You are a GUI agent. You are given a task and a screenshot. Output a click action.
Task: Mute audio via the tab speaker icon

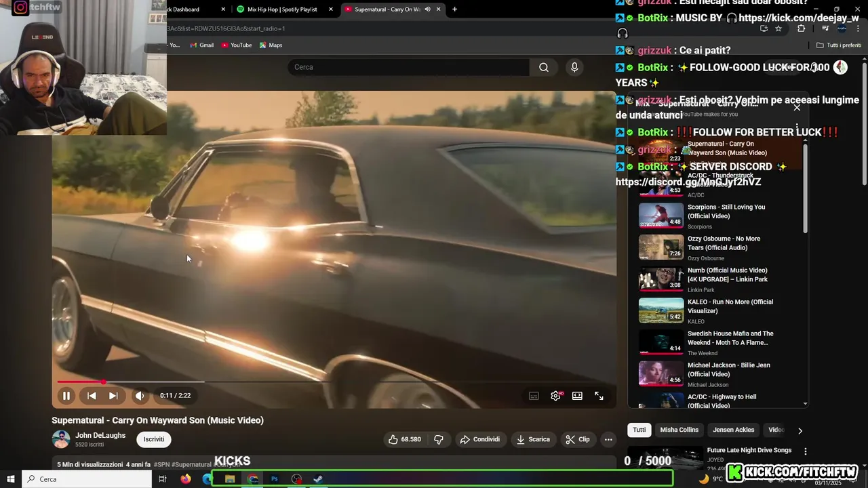[427, 9]
